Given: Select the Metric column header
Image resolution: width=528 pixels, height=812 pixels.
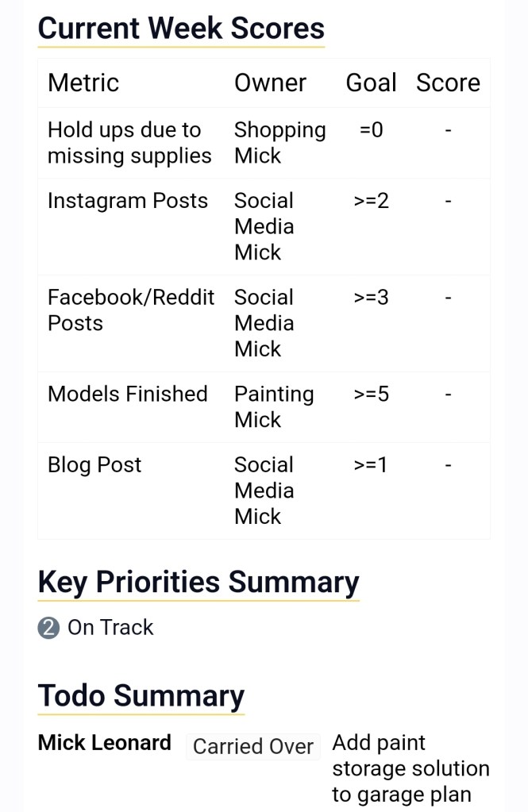Looking at the screenshot, I should click(x=83, y=83).
